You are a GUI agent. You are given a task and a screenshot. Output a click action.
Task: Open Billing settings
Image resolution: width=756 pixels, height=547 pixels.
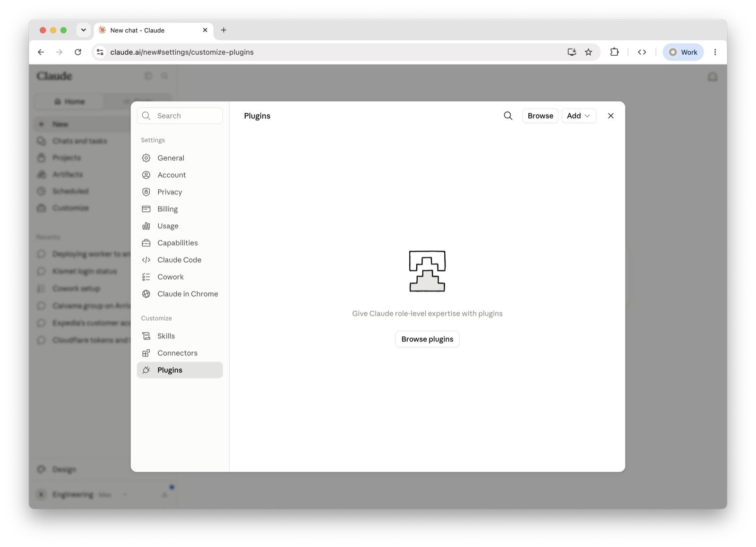tap(180, 209)
